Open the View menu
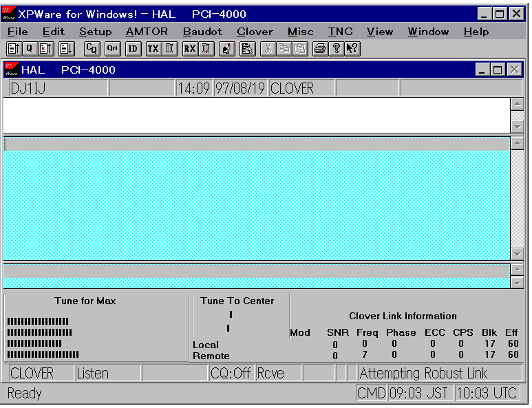Image resolution: width=532 pixels, height=408 pixels. click(x=380, y=32)
